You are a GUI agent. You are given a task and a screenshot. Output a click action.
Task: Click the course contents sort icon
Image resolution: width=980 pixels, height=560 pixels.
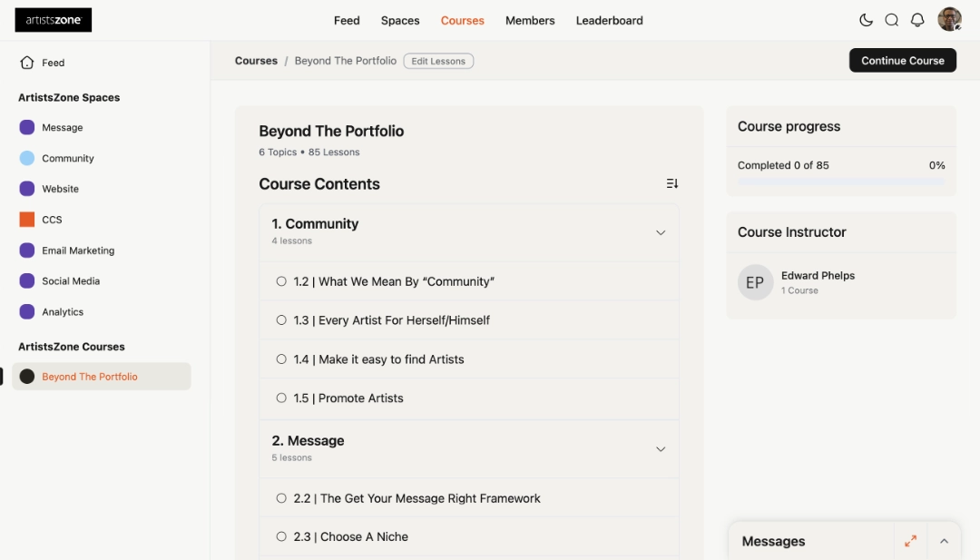671,183
